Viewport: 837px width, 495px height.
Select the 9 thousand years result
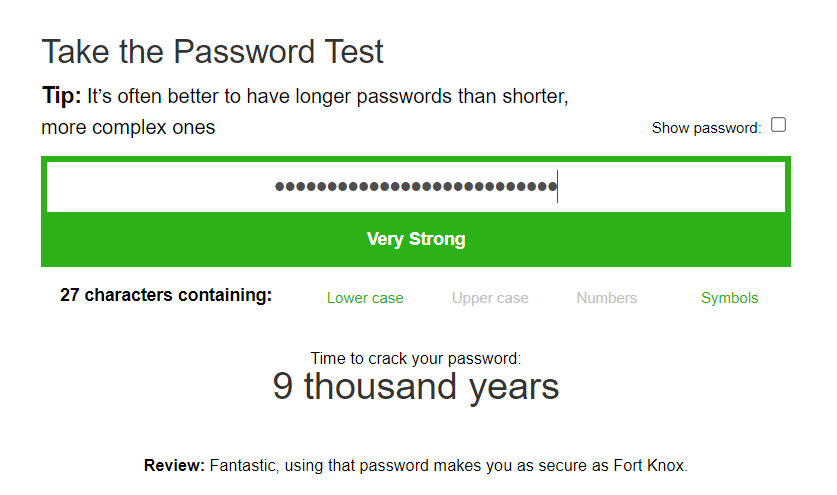(416, 387)
